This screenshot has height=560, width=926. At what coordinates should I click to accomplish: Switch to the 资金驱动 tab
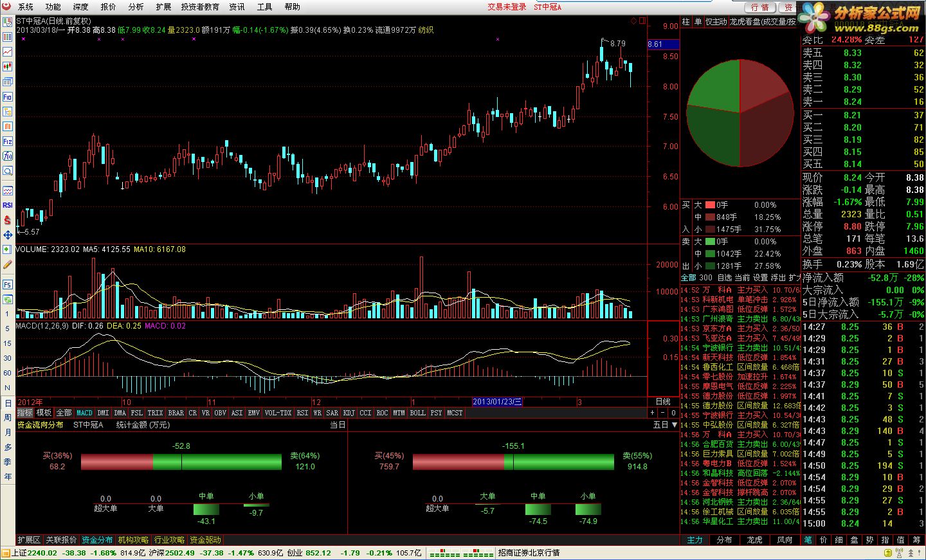tap(205, 540)
